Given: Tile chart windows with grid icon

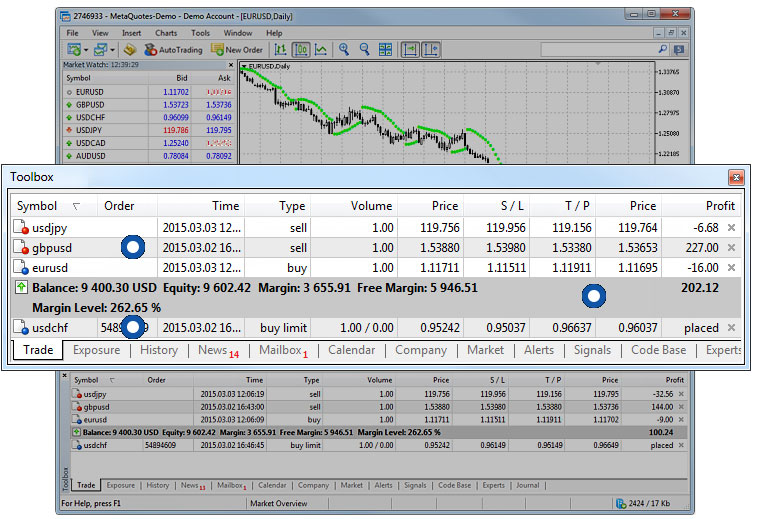Looking at the screenshot, I should tap(385, 49).
